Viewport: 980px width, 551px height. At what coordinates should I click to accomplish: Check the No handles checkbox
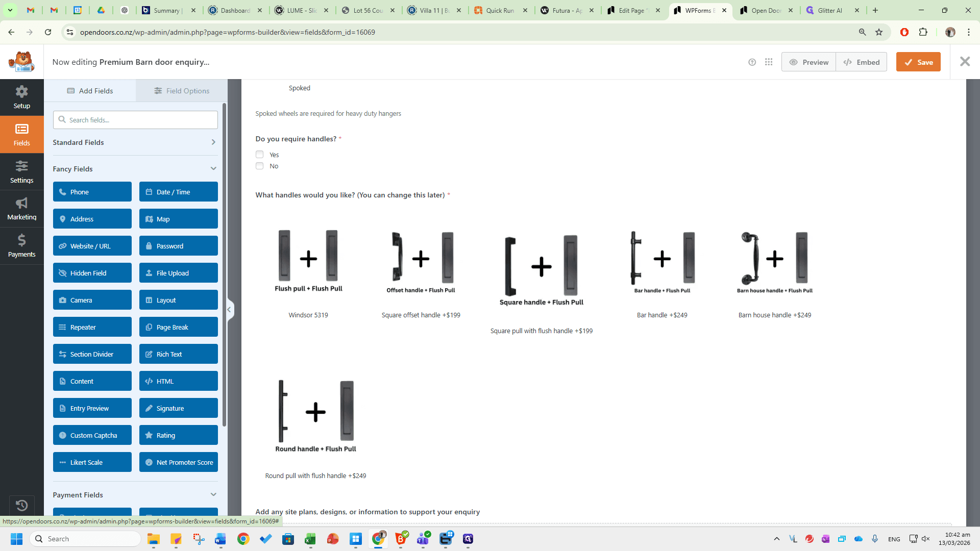pos(259,166)
